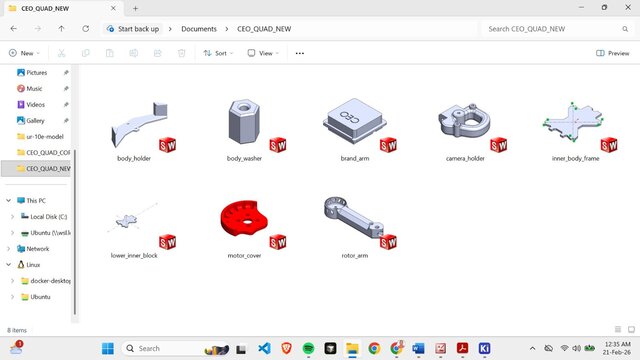The width and height of the screenshot is (640, 360).
Task: Click the Share icon in toolbar
Action: (x=158, y=53)
